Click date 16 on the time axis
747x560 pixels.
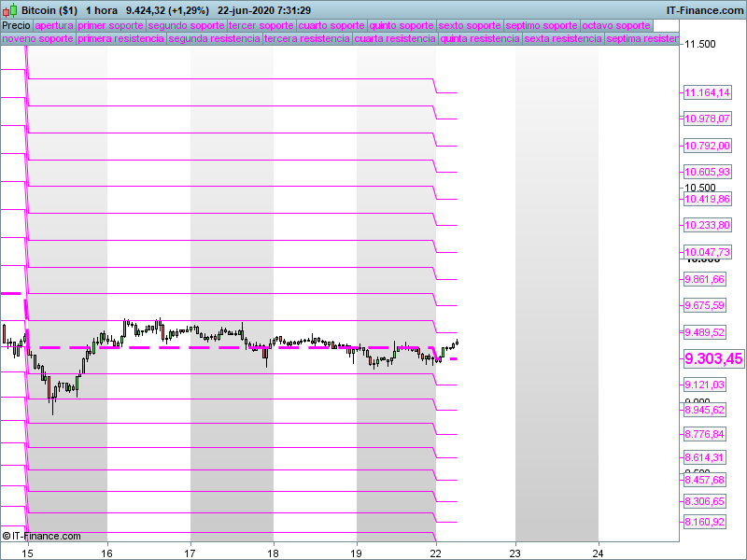click(x=108, y=552)
